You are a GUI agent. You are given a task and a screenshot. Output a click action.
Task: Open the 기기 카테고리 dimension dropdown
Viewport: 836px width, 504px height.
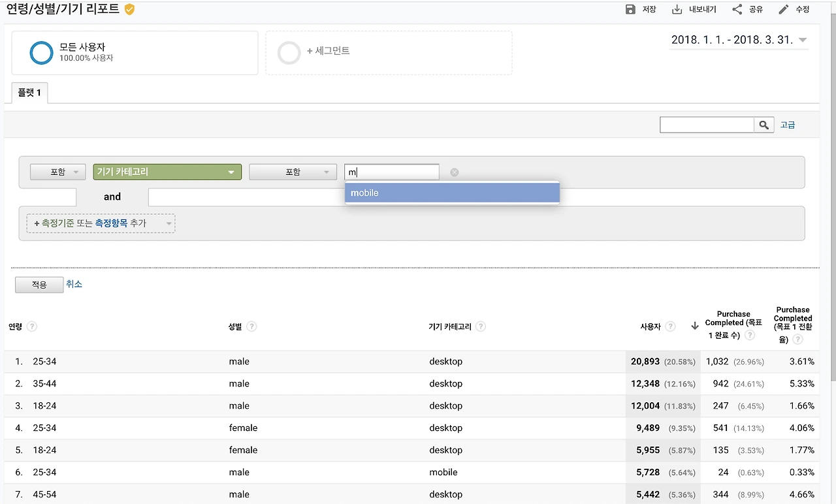pyautogui.click(x=167, y=172)
